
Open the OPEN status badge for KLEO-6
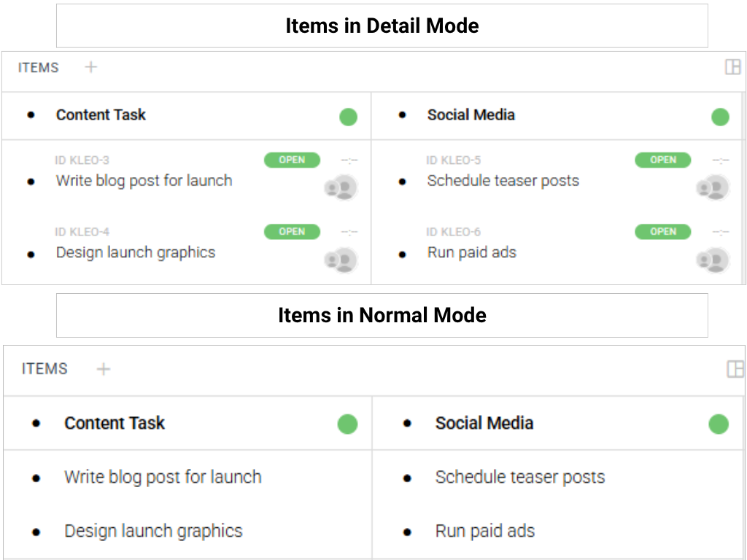(662, 232)
